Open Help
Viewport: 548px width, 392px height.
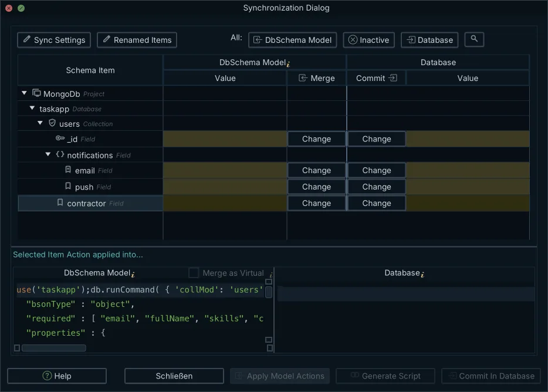click(57, 376)
